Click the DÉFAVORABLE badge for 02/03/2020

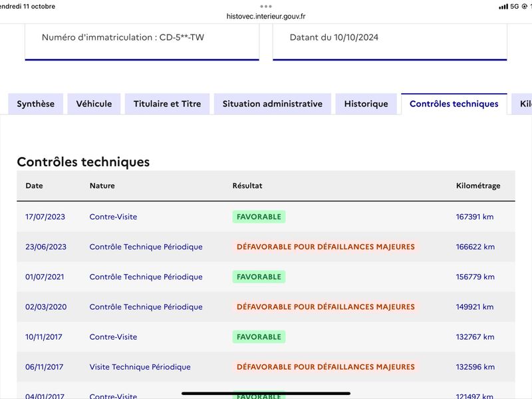(x=326, y=307)
